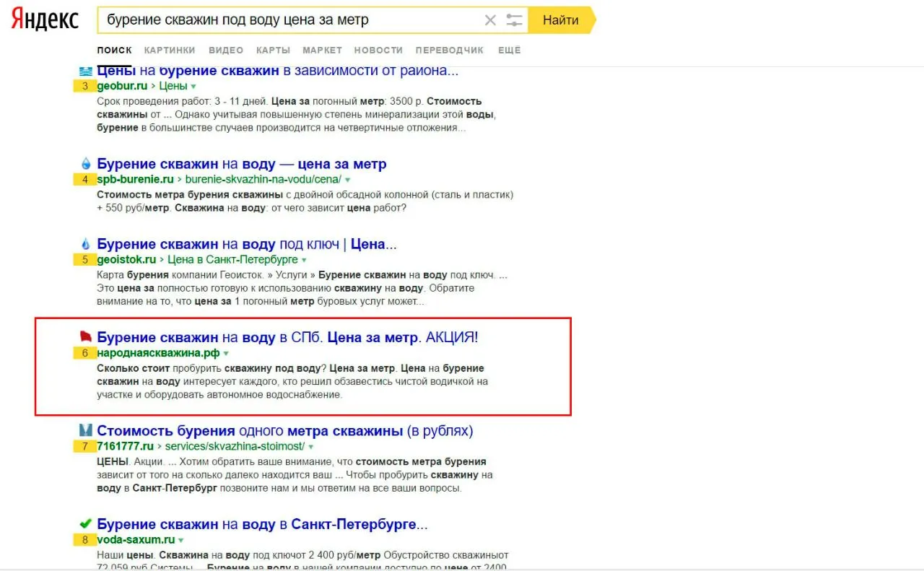Expand dropdown arrow after spb-burenie.ru URL

point(347,180)
